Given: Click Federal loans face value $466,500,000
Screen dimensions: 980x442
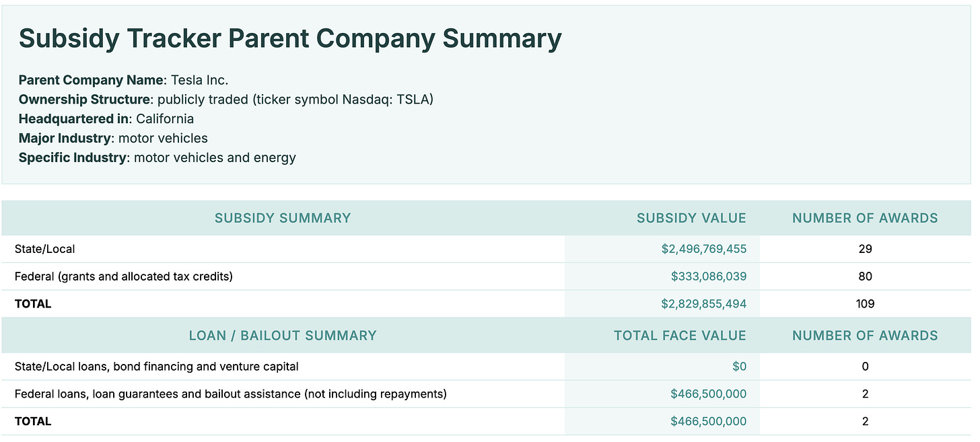Looking at the screenshot, I should click(x=709, y=394).
